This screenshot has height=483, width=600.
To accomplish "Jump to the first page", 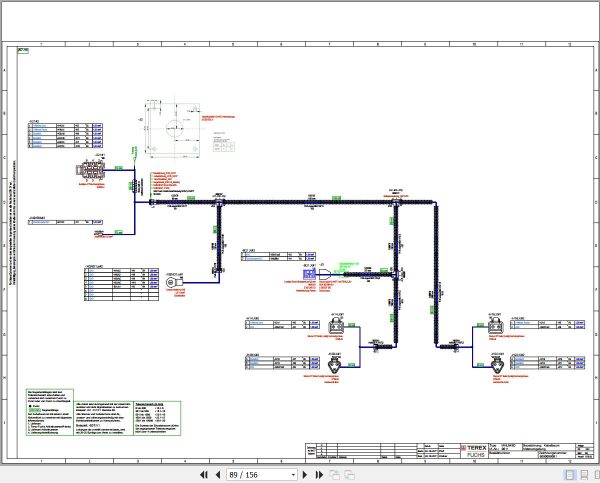I will (204, 475).
